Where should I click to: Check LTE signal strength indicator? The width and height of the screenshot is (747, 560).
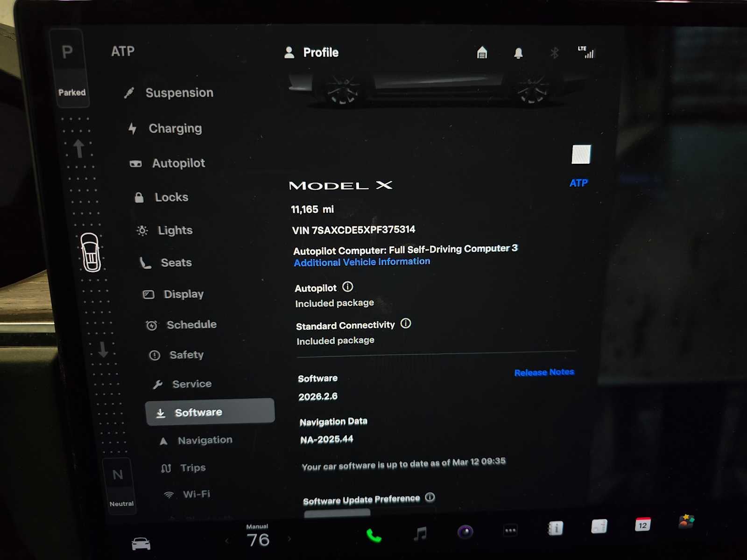587,53
